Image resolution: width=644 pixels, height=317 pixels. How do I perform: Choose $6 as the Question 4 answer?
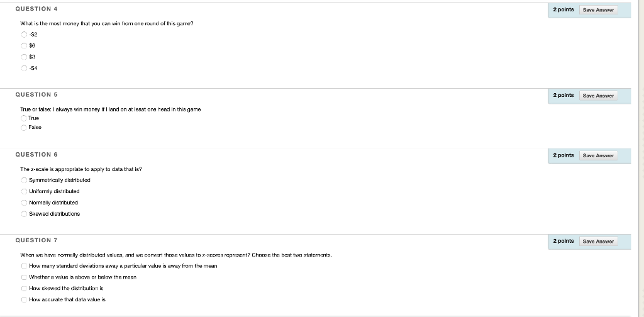coord(24,45)
